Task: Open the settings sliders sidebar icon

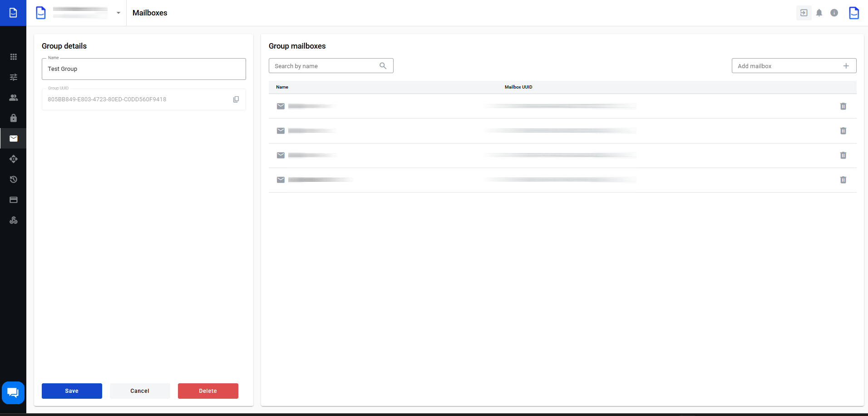Action: coord(14,77)
